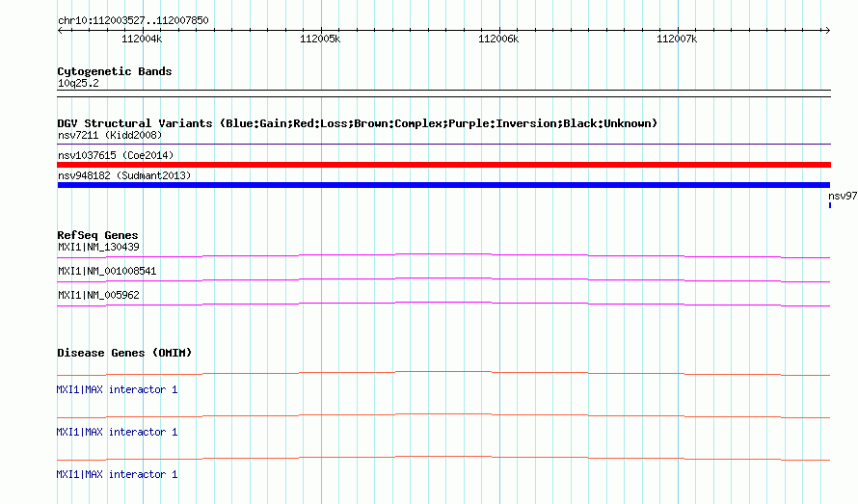Click the Cytogenetic Bands track title

pos(115,71)
